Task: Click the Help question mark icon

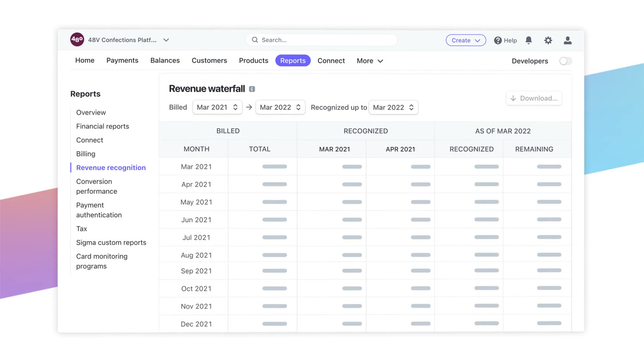Action: [x=498, y=40]
